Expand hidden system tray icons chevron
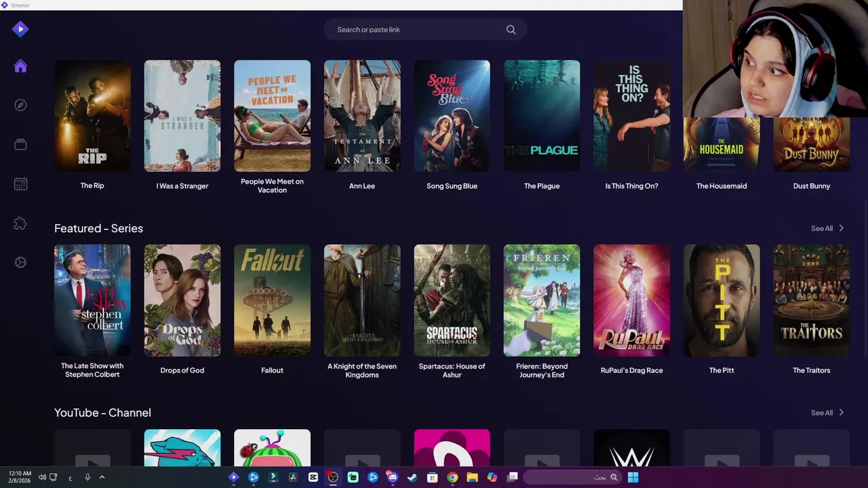 pos(102,477)
